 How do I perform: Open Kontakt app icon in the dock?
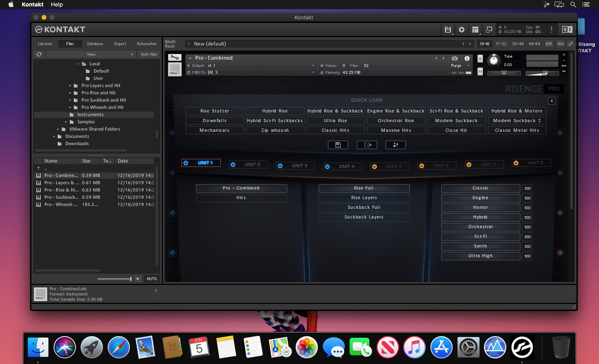(522, 347)
